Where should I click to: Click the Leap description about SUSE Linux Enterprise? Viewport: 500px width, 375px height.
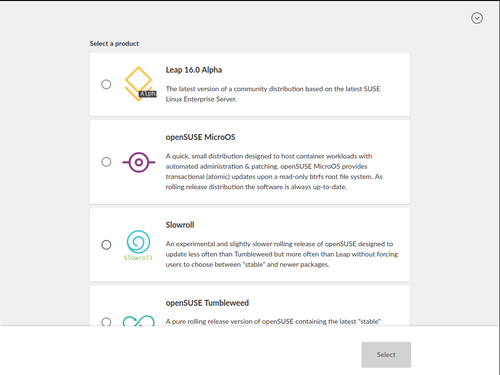tap(273, 94)
